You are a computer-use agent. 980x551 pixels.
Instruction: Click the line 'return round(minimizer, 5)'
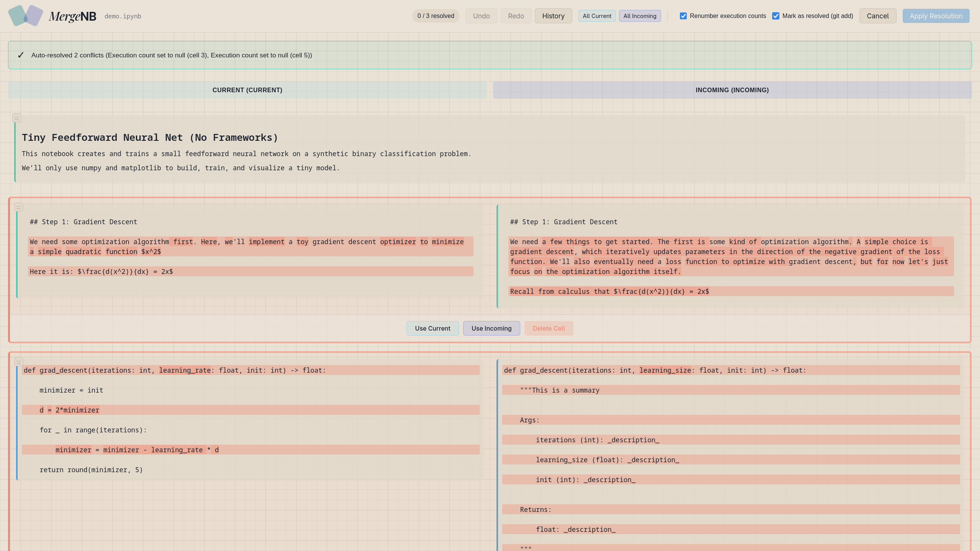(91, 469)
